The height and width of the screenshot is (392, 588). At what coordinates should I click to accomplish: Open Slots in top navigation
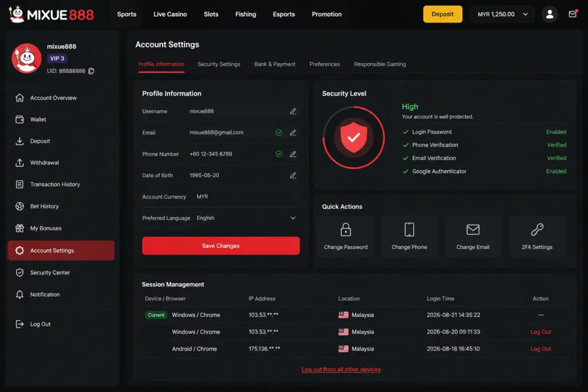[211, 14]
